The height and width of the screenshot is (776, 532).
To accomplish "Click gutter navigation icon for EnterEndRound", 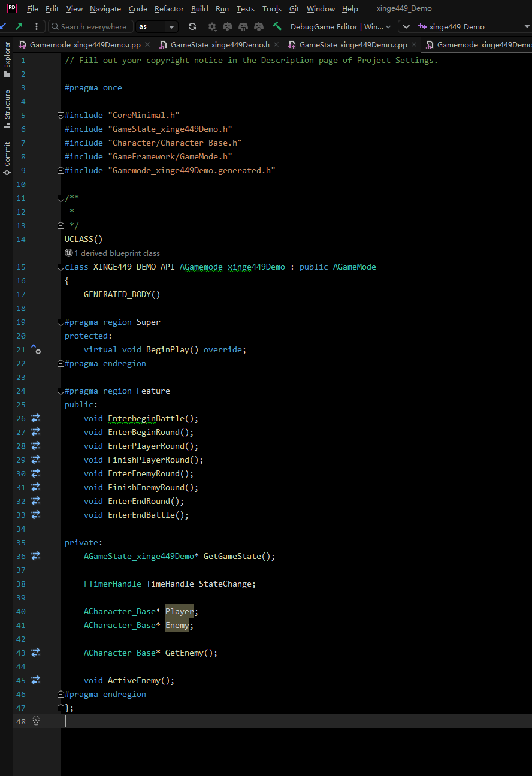I will tap(35, 501).
